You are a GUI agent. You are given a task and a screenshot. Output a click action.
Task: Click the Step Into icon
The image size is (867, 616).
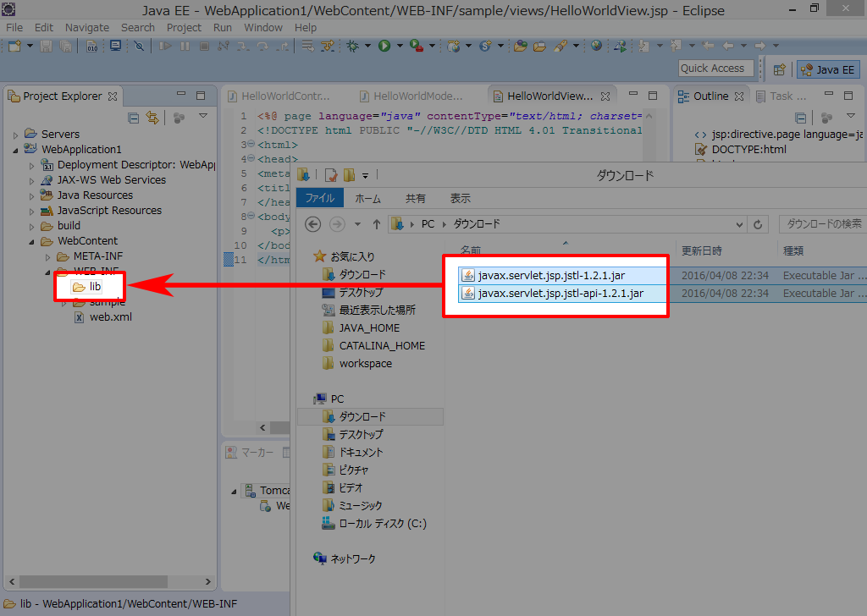[x=243, y=47]
